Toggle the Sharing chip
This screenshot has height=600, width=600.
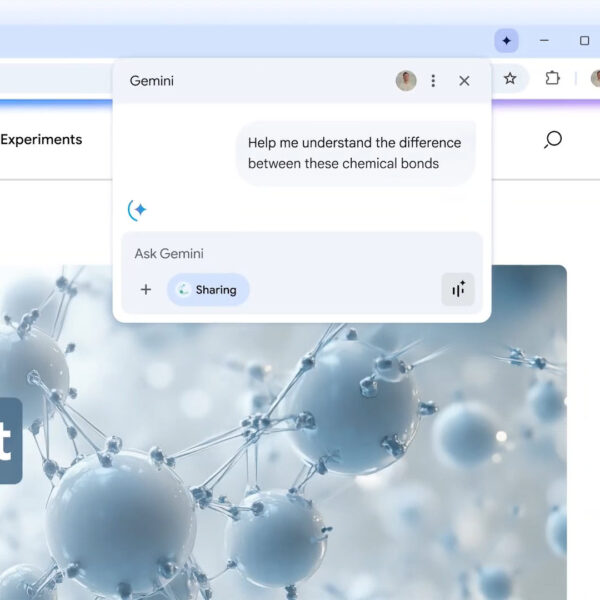[x=208, y=290]
